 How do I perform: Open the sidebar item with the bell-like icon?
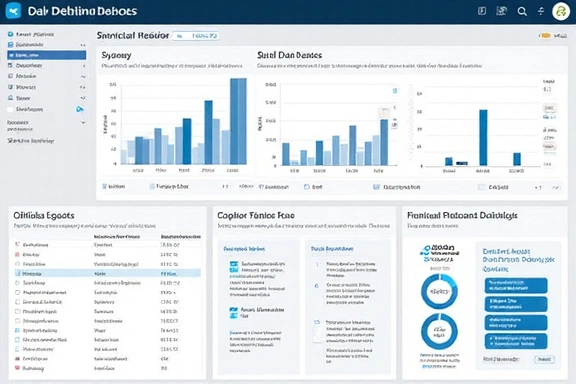(19, 98)
